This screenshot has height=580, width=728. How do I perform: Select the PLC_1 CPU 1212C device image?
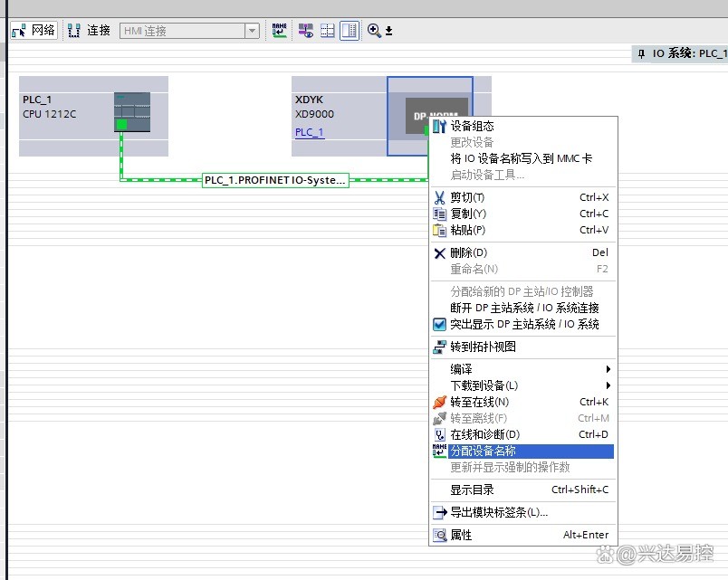point(132,112)
